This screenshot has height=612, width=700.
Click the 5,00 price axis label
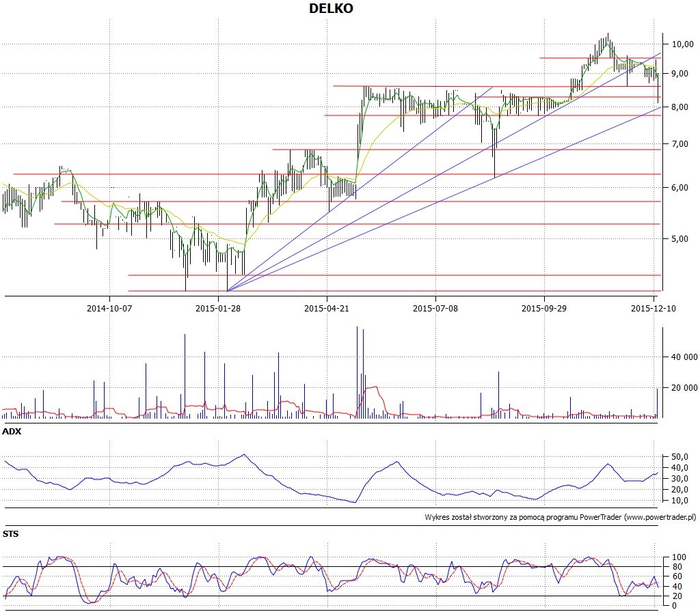(x=680, y=239)
